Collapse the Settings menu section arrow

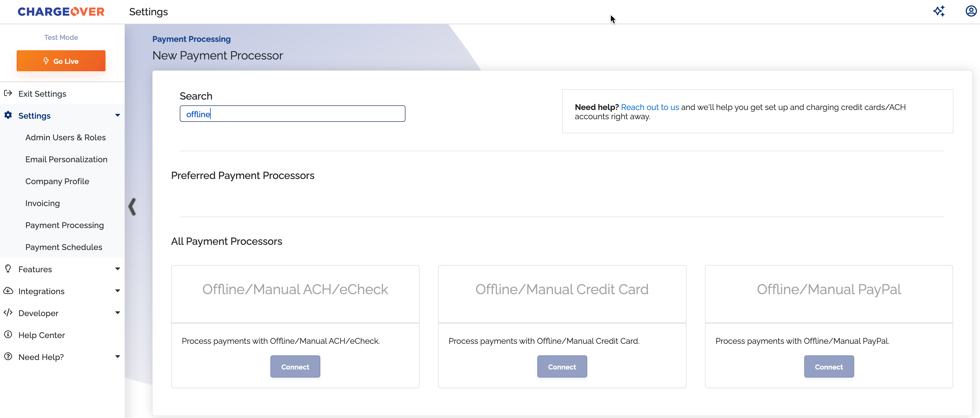[x=117, y=115]
